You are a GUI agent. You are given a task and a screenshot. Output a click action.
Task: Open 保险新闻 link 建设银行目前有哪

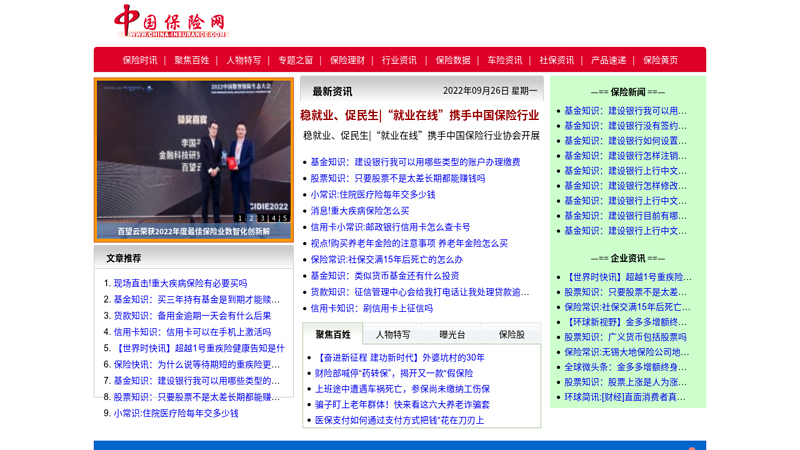pos(626,216)
